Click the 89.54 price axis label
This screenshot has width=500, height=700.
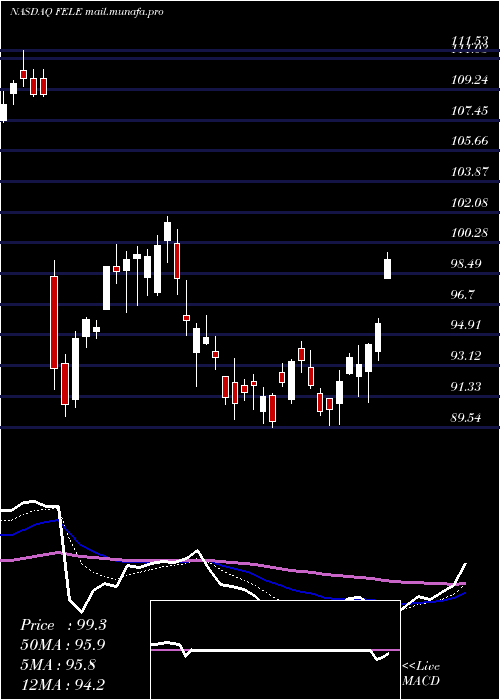(467, 417)
